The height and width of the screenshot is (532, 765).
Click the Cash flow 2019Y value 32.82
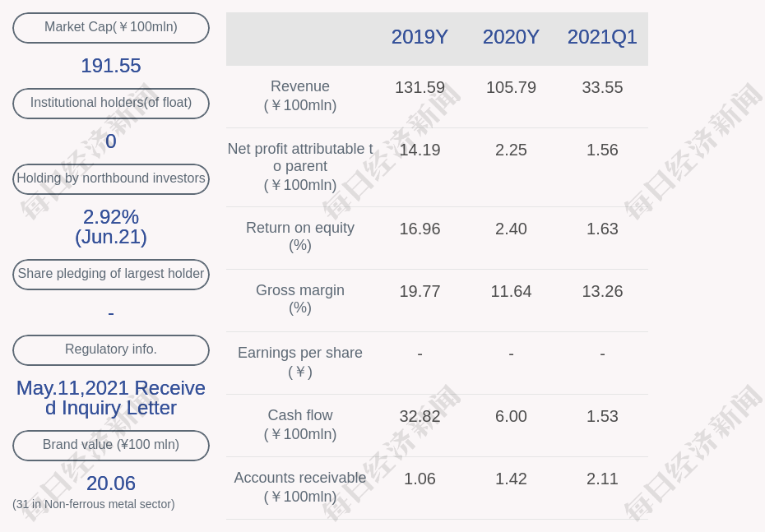420,416
